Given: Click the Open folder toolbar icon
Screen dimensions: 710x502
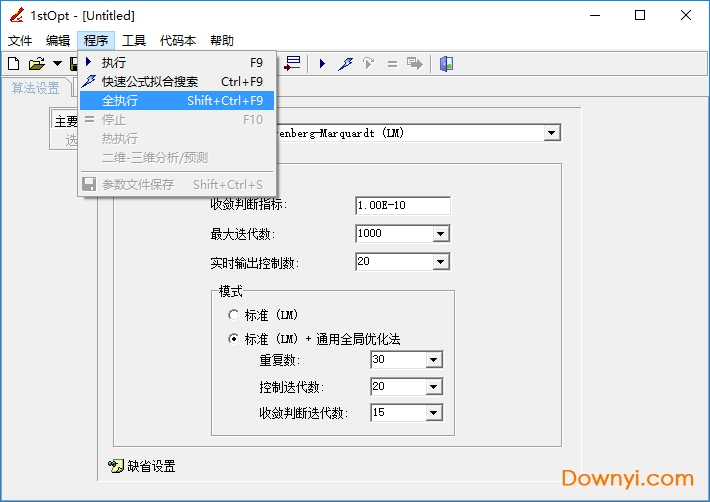Looking at the screenshot, I should [x=36, y=63].
